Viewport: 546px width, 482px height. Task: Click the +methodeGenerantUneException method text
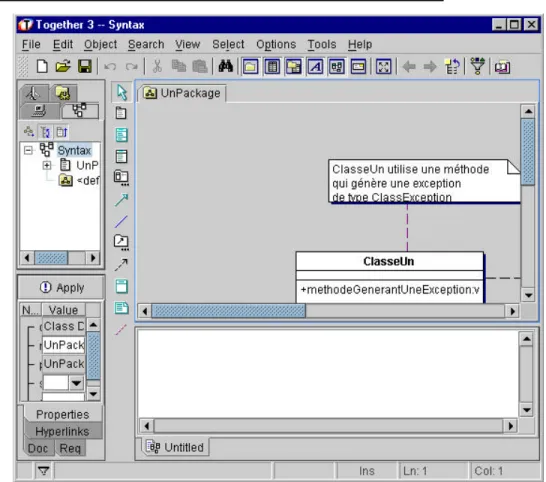pyautogui.click(x=389, y=290)
